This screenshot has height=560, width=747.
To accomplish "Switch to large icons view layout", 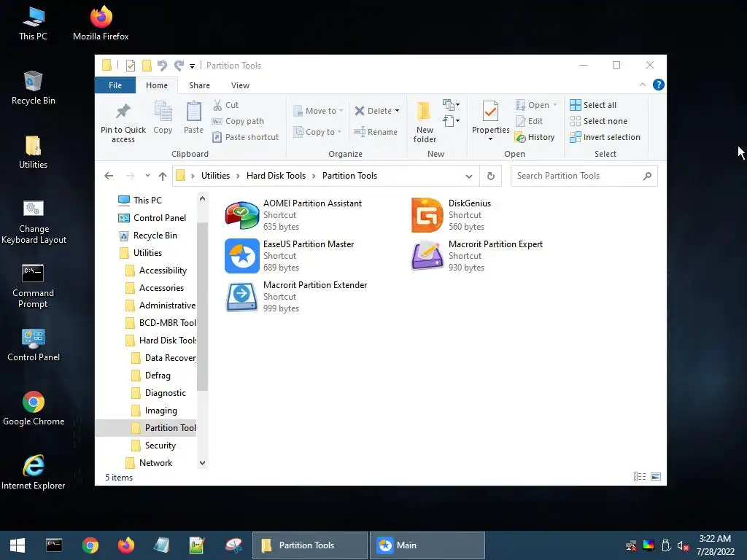I will coord(656,477).
